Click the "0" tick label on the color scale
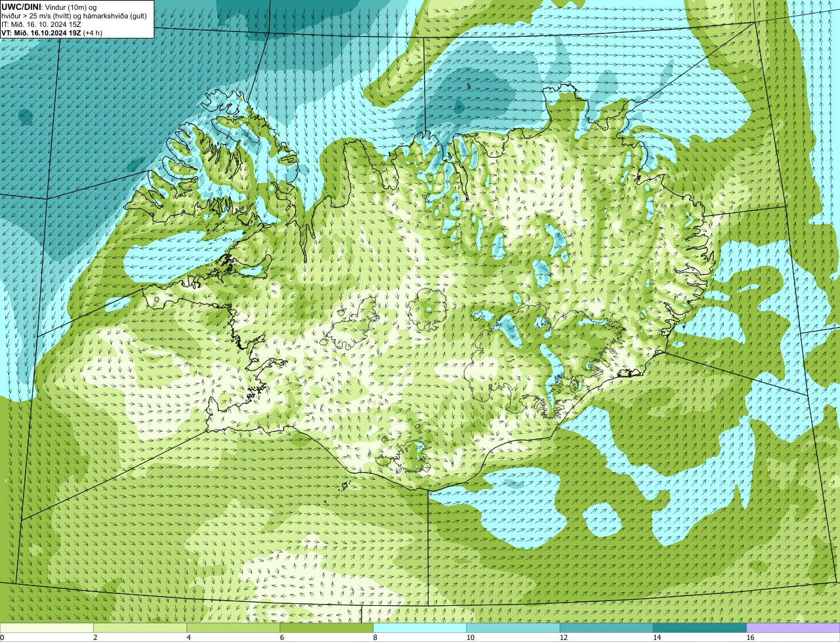 [3, 637]
